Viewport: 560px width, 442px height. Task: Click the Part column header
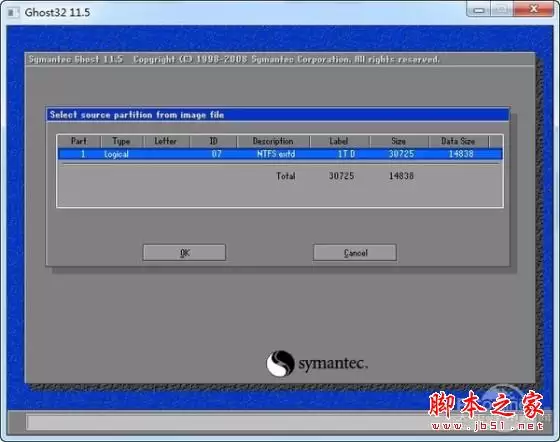pos(79,141)
